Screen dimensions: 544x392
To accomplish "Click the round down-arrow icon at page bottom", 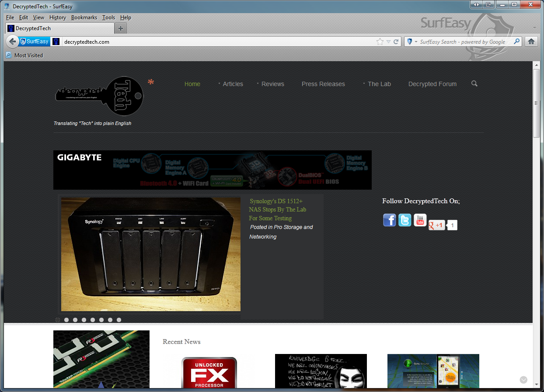I will pyautogui.click(x=523, y=380).
